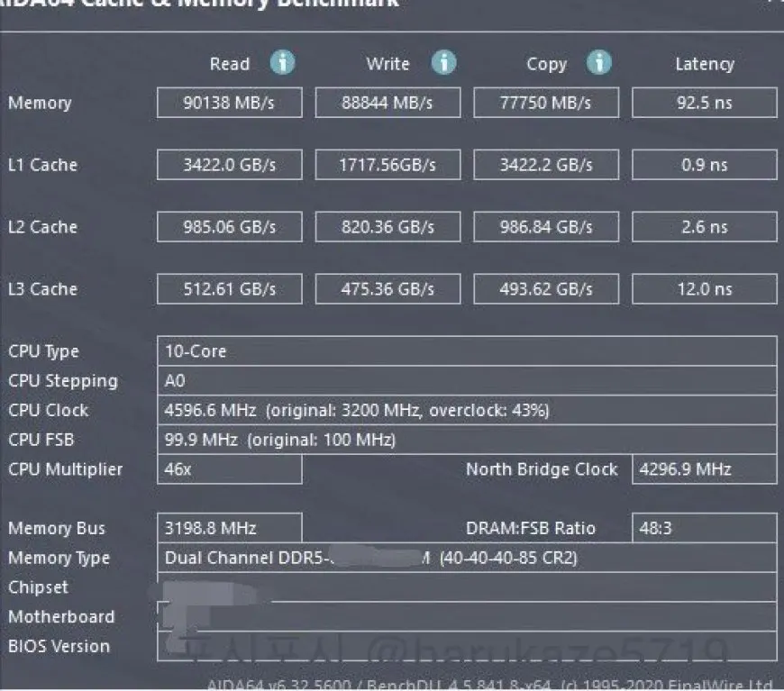
Task: Click the CPU Clock field showing 4596.6 MHz
Action: [467, 410]
